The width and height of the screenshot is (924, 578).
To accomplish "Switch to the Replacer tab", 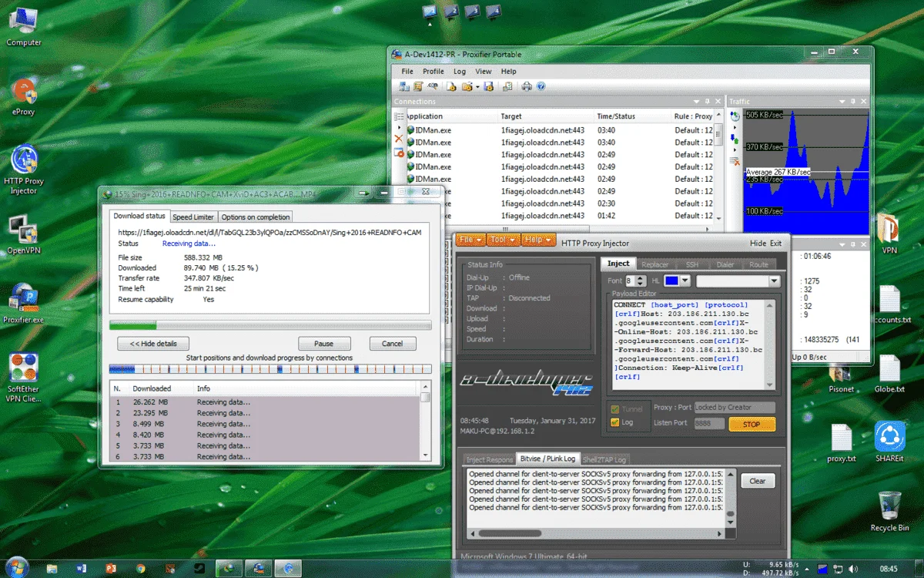I will pyautogui.click(x=655, y=264).
